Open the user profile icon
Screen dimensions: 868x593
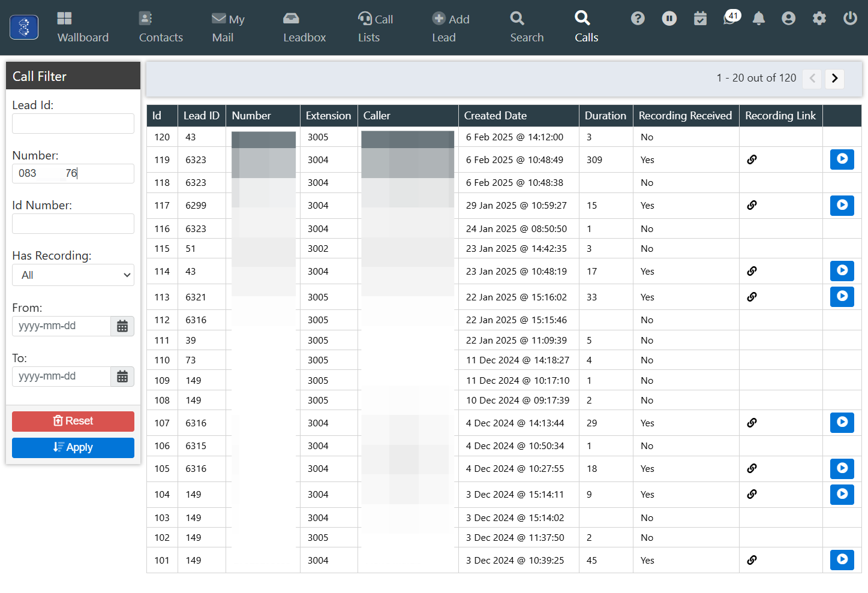coord(789,19)
